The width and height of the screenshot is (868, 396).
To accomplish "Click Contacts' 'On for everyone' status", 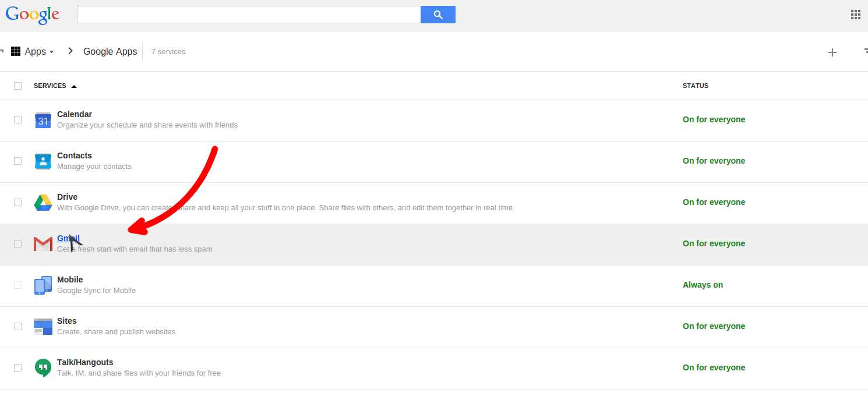I will point(714,161).
